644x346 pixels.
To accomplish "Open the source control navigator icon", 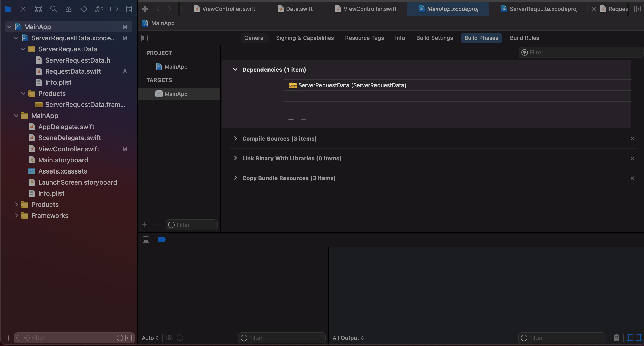I will pyautogui.click(x=23, y=9).
